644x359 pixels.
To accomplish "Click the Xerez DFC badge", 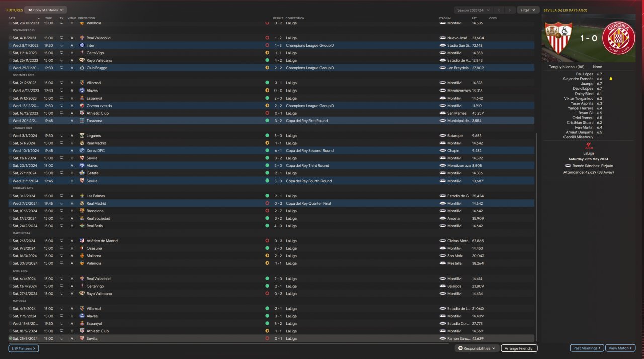I will coord(82,151).
